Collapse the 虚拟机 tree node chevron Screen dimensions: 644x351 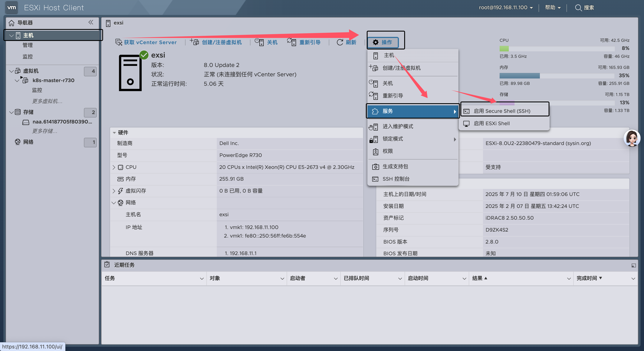point(11,71)
